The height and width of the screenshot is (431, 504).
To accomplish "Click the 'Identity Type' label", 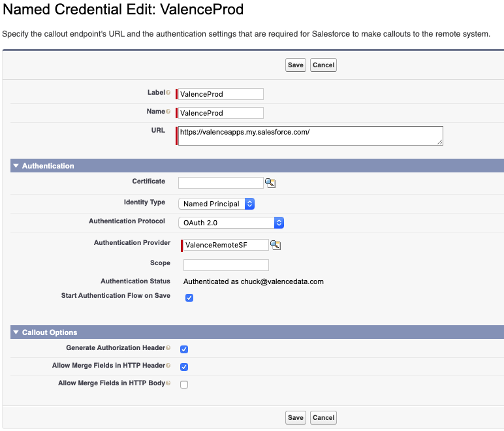I will [144, 202].
